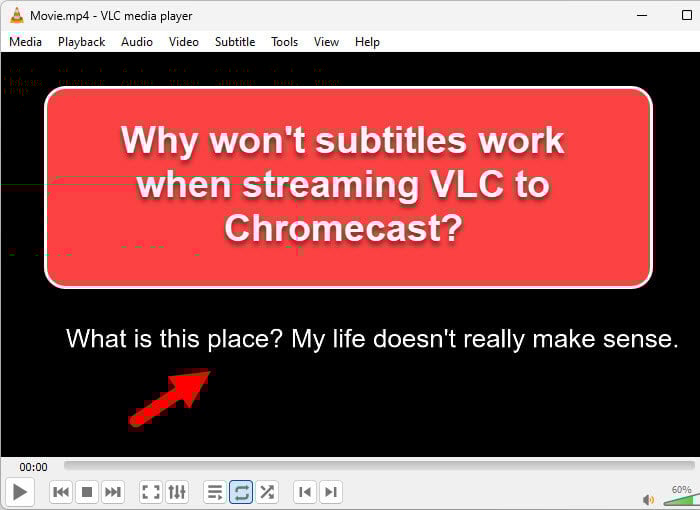Jump to next chapter

tap(331, 492)
